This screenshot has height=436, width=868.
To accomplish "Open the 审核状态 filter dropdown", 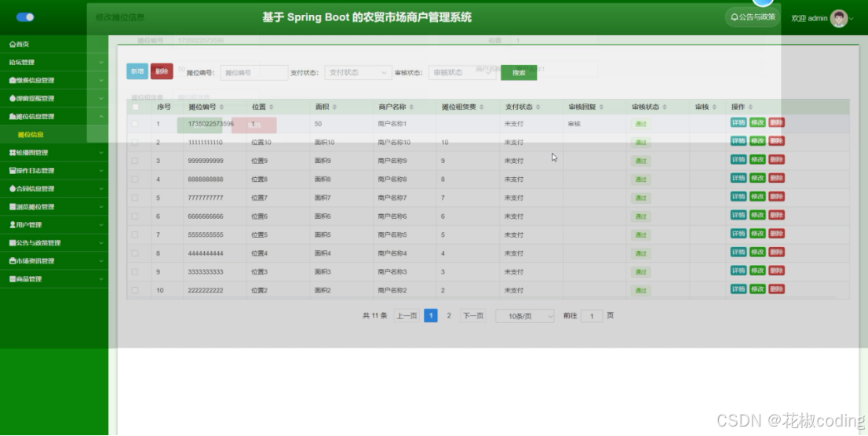I will pyautogui.click(x=462, y=72).
